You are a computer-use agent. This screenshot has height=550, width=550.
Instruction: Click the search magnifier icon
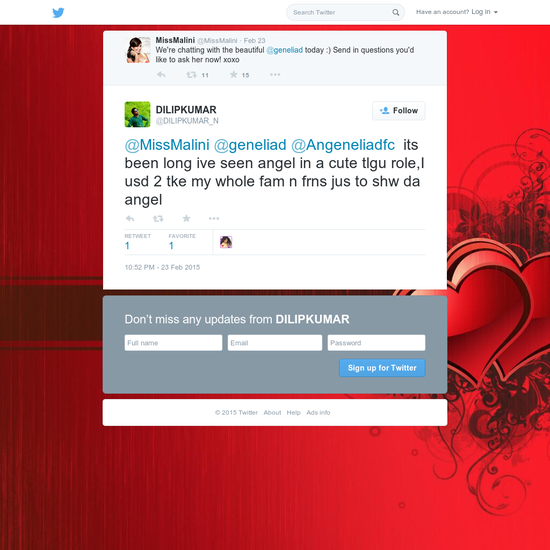tap(396, 12)
